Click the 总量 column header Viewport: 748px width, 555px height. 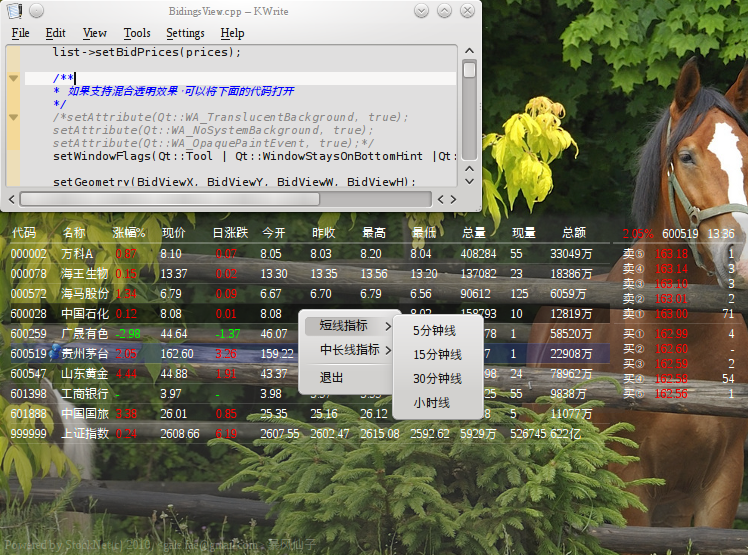474,233
